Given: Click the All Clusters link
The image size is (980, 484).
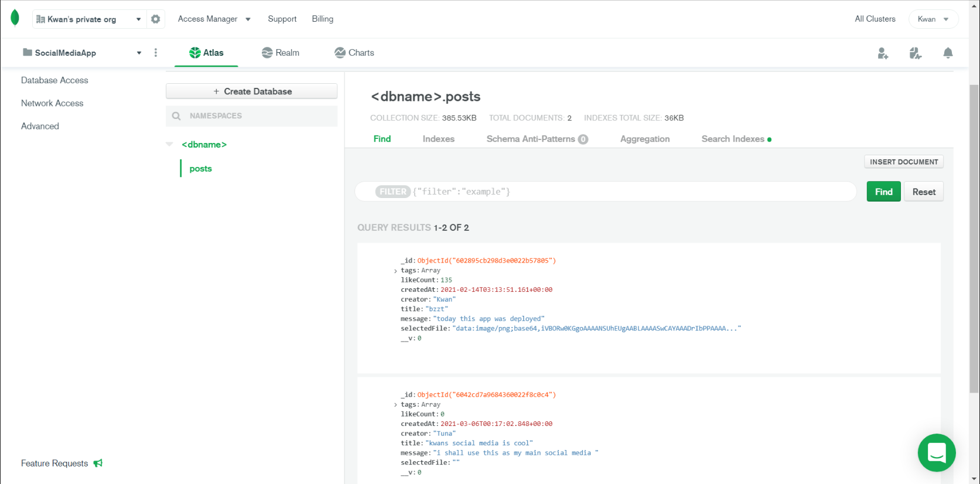Looking at the screenshot, I should tap(875, 19).
